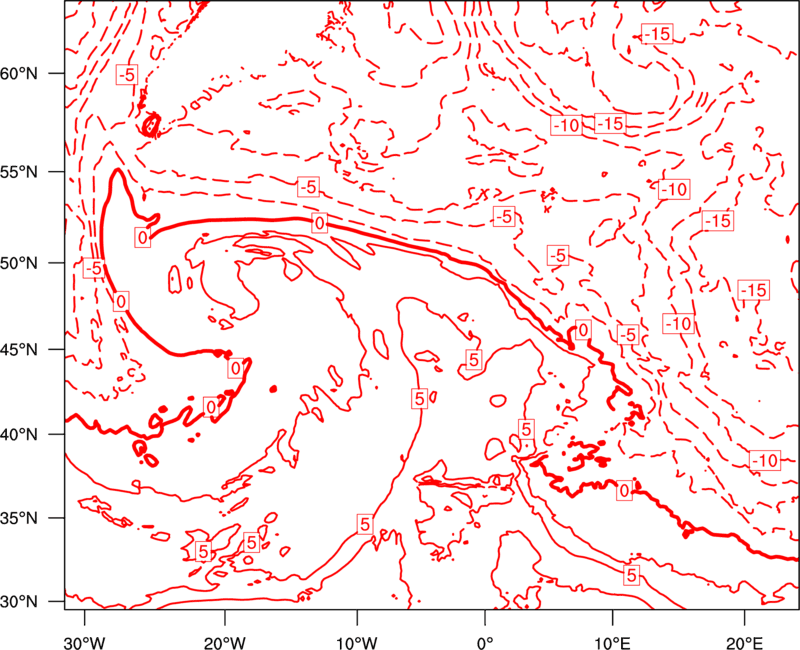Click the 55°N latitude axis label

click(x=19, y=172)
